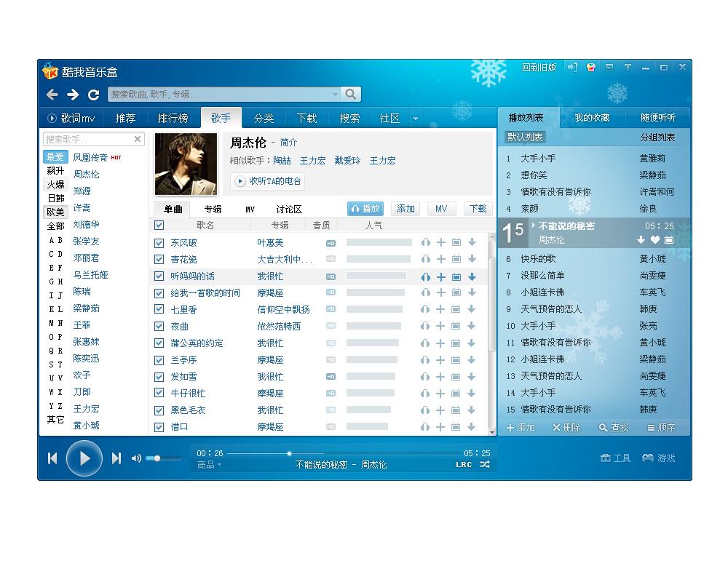Uncheck the 东风破 checkbox

(159, 243)
